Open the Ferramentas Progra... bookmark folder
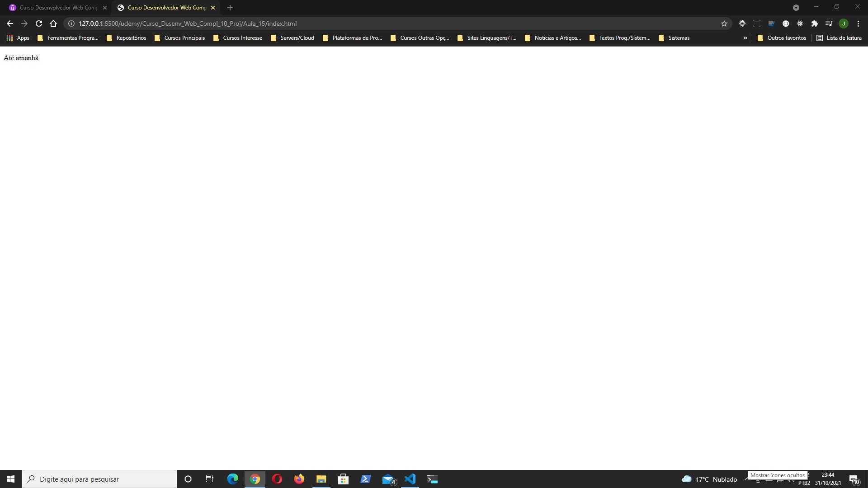This screenshot has width=868, height=488. pyautogui.click(x=68, y=38)
